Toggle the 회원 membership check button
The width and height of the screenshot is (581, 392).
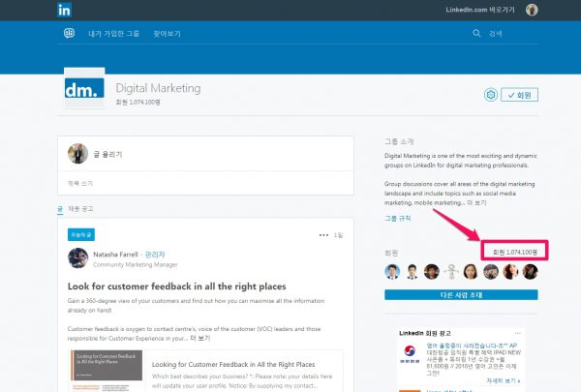point(520,95)
